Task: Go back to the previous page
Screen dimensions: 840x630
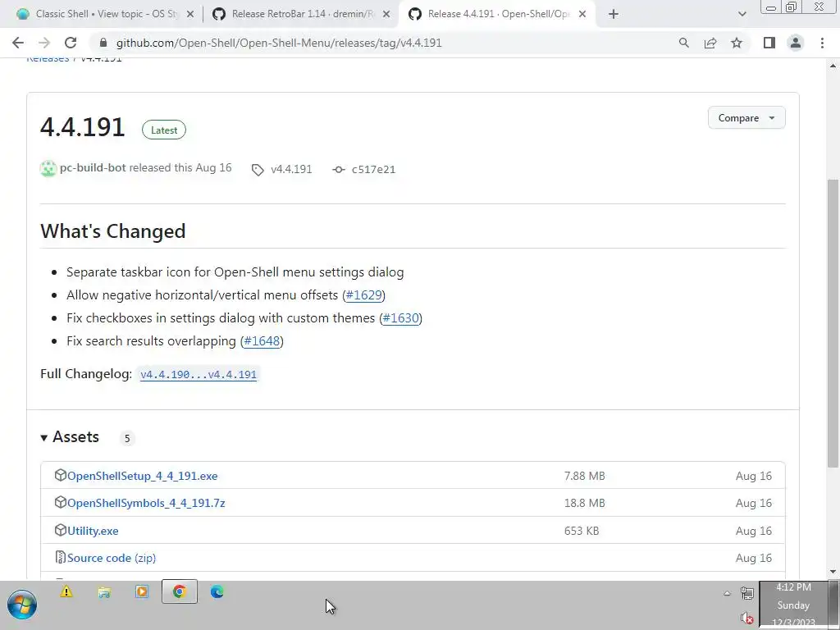Action: (x=18, y=43)
